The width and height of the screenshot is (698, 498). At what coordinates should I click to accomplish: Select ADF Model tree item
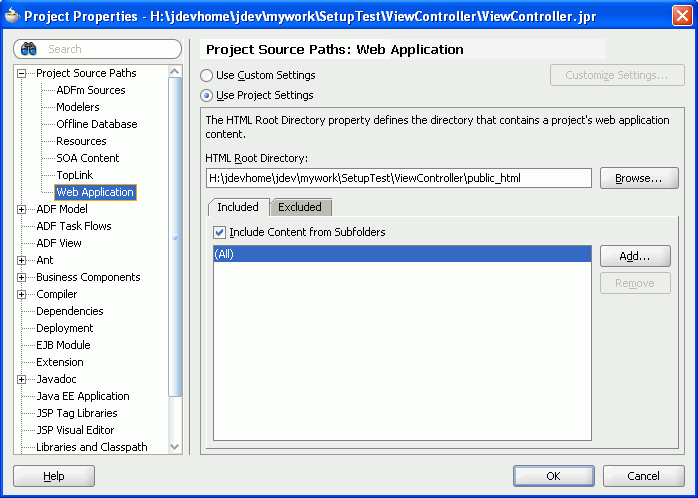point(62,209)
